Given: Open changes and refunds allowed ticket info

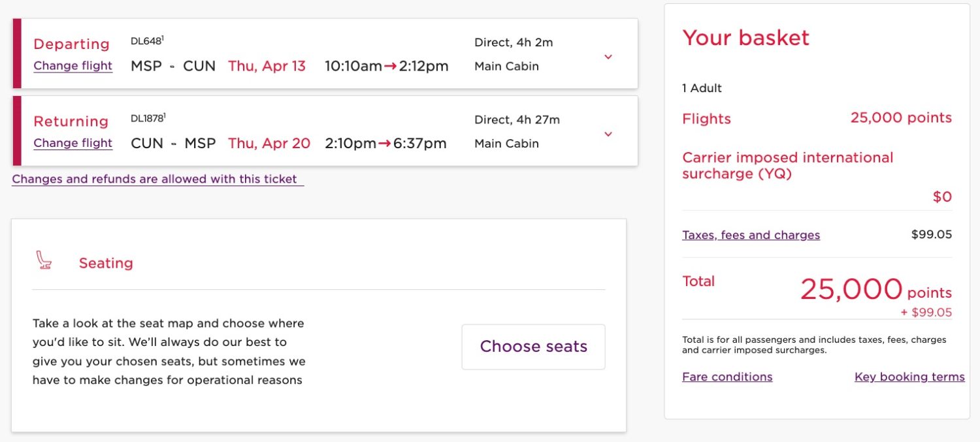Looking at the screenshot, I should point(157,179).
